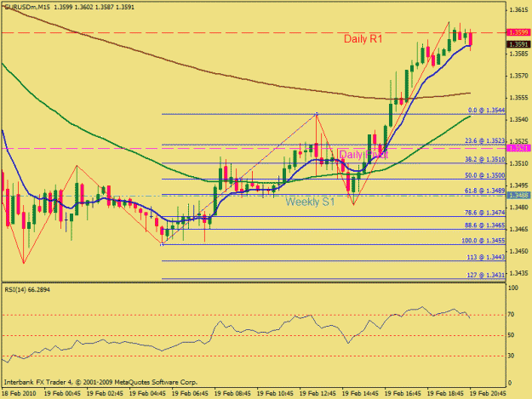532x399 pixels.
Task: Click Fibonacci label '127 @ 1.3431'
Action: coord(486,276)
